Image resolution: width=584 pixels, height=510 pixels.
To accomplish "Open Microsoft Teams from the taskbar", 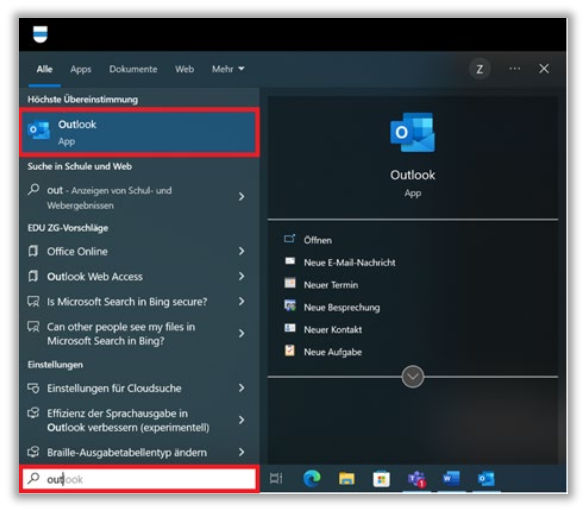I will pos(416,479).
